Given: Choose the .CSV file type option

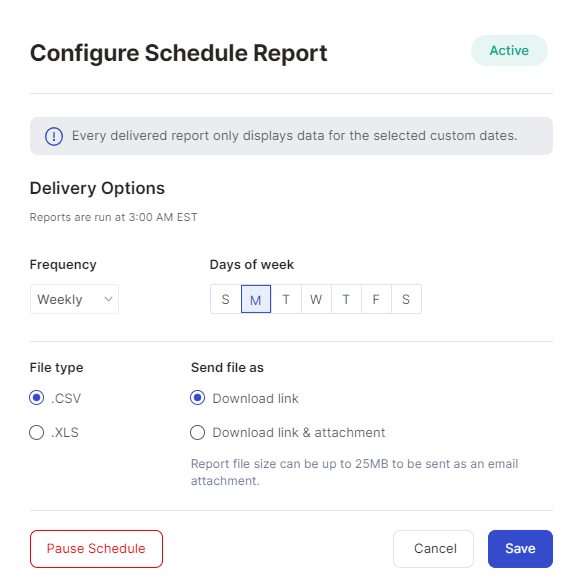Looking at the screenshot, I should [x=37, y=398].
